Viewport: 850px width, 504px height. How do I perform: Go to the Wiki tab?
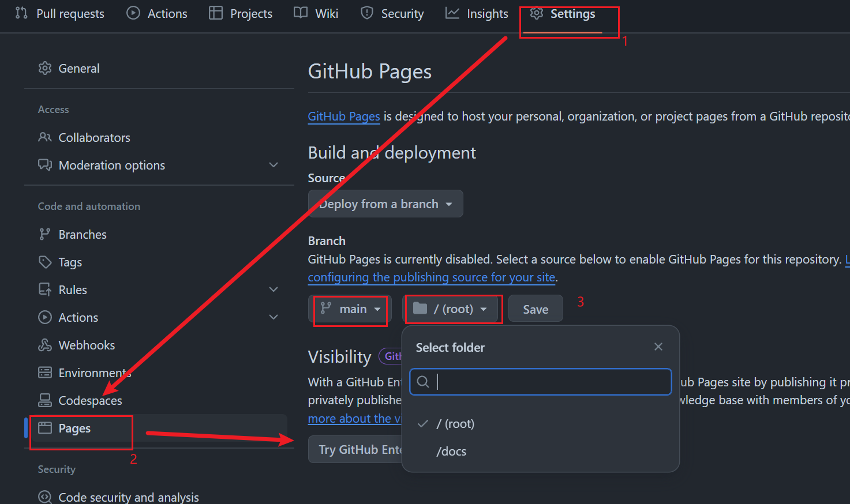pyautogui.click(x=316, y=13)
